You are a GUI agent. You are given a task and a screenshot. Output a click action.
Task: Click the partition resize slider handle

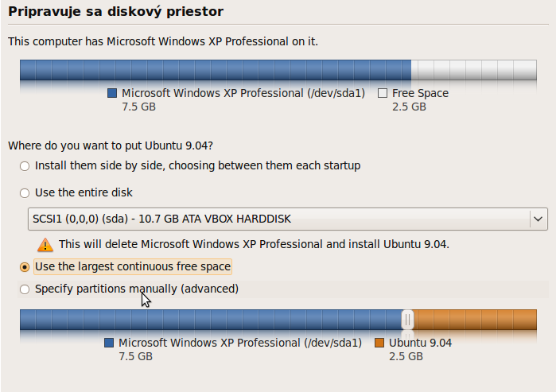coord(407,320)
